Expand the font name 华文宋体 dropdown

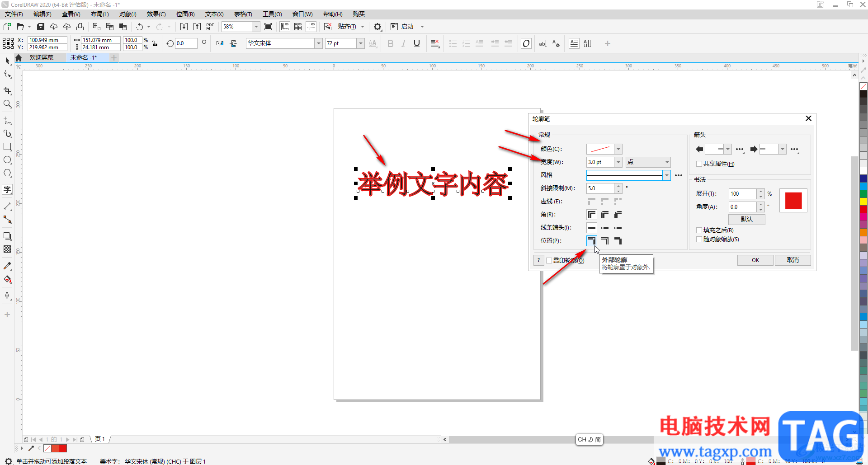click(x=319, y=43)
